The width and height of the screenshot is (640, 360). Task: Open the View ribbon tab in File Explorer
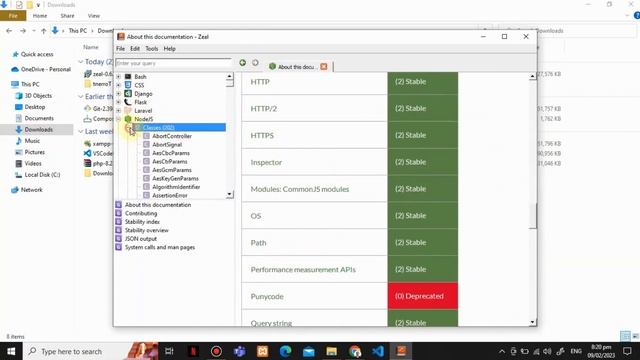click(x=93, y=16)
